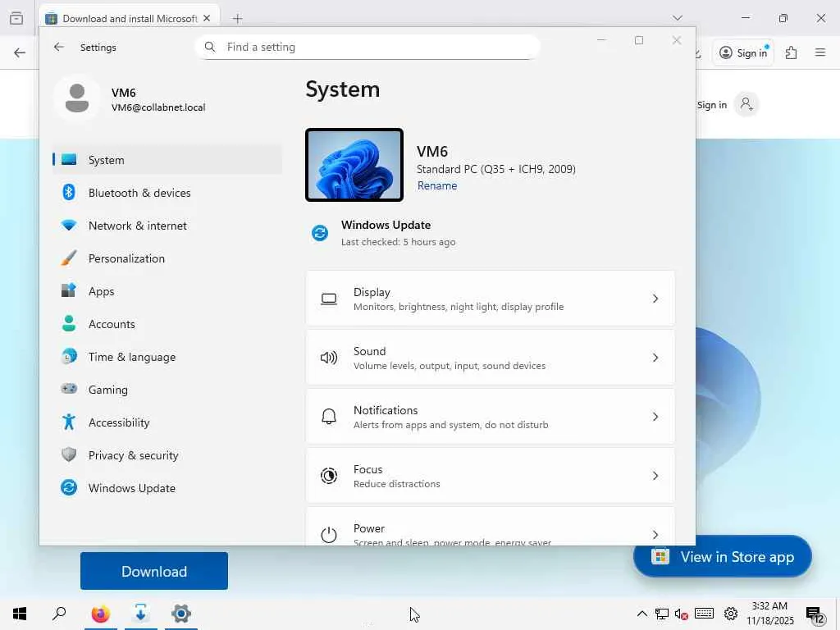Click the browser back arrow
The width and height of the screenshot is (840, 630).
(20, 52)
